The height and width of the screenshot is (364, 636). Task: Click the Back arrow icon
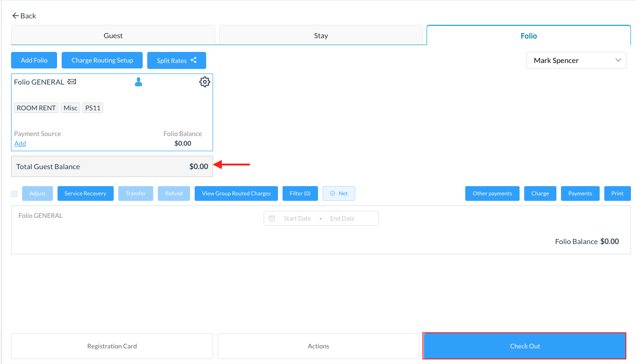tap(15, 16)
